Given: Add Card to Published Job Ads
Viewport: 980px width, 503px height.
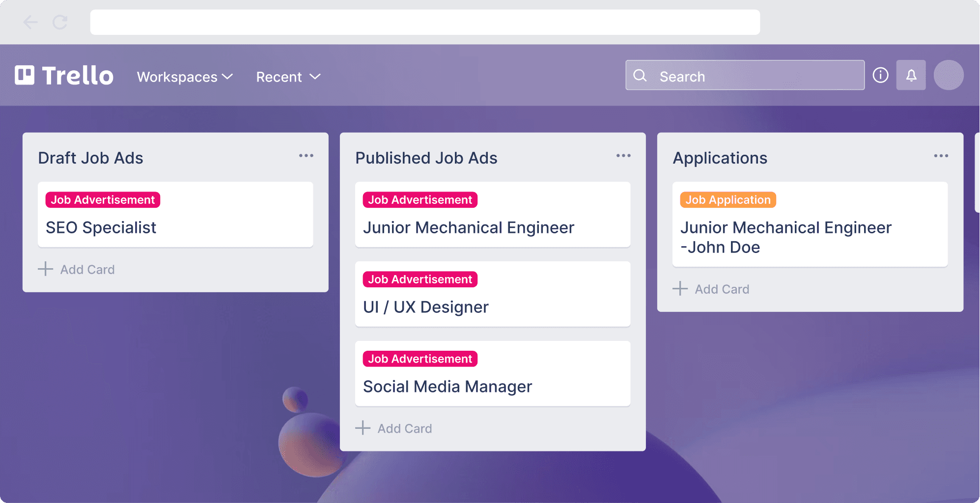Looking at the screenshot, I should point(393,428).
